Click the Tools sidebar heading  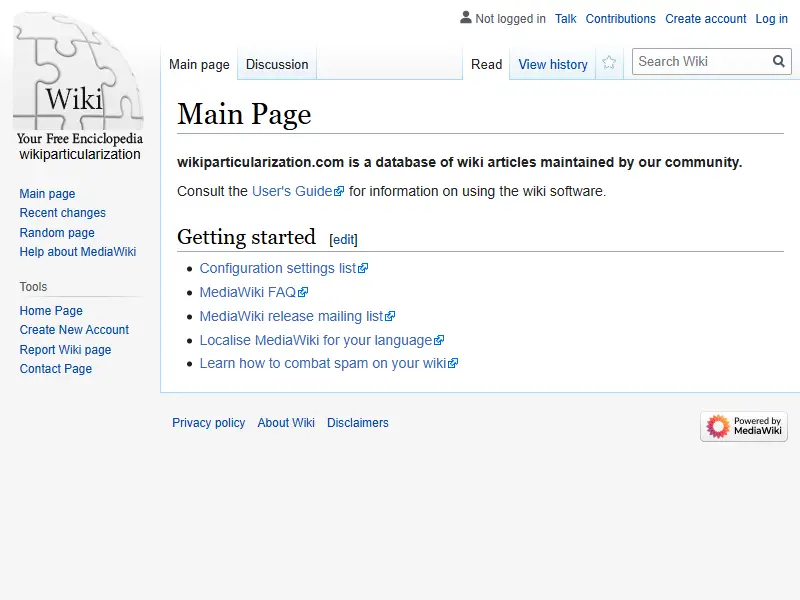(x=33, y=287)
